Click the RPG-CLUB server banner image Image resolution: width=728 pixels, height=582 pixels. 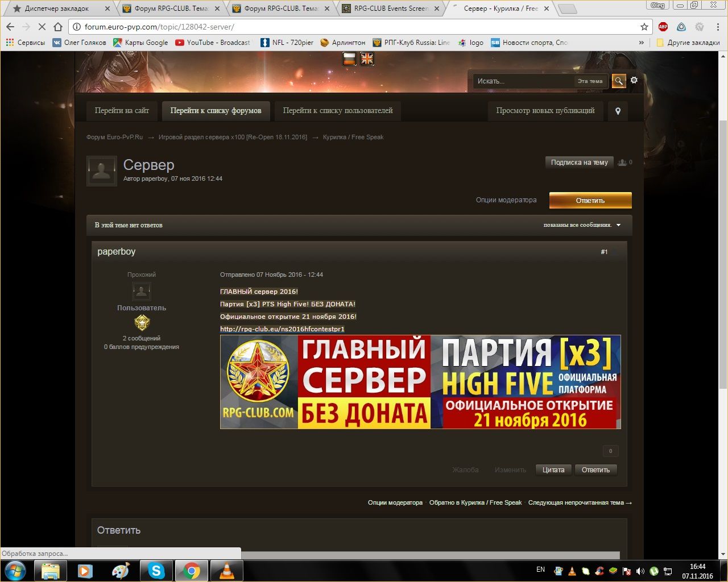pos(420,382)
